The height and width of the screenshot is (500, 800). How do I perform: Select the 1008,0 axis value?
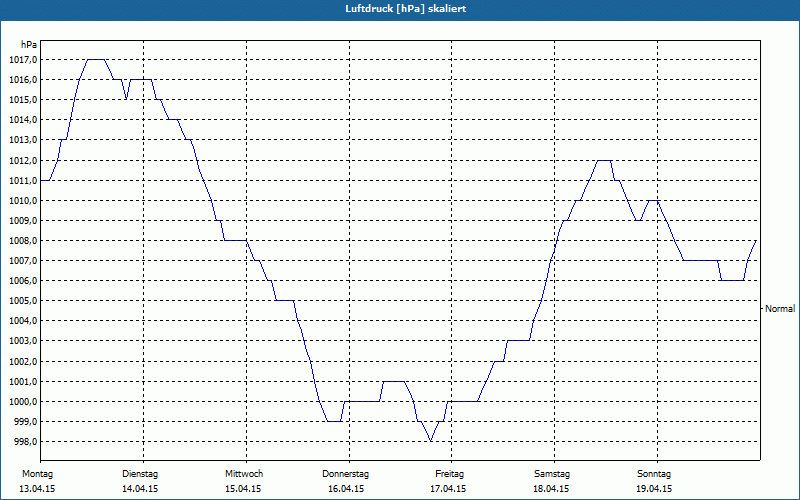coord(23,240)
